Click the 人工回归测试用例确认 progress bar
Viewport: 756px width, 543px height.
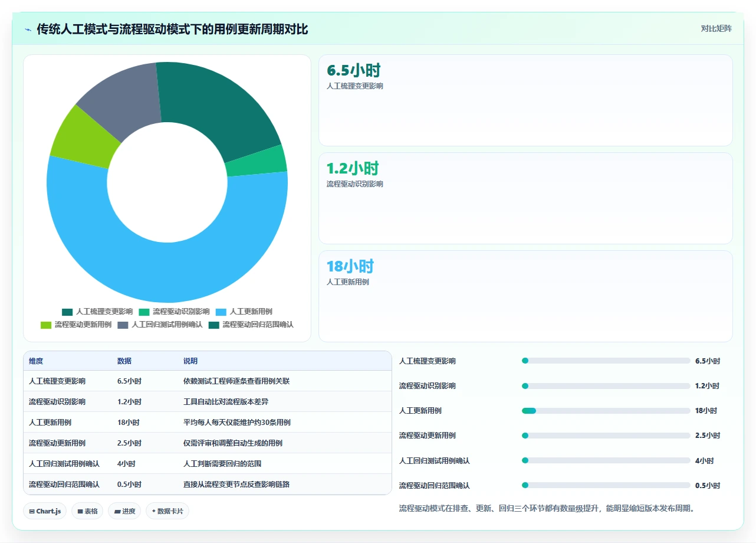(606, 460)
